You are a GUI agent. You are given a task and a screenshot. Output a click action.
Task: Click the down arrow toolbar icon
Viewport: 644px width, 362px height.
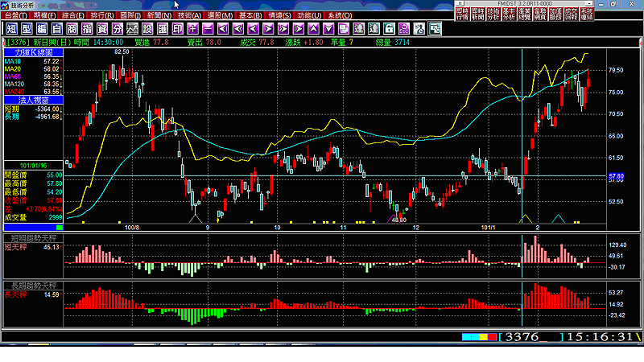tap(328, 29)
